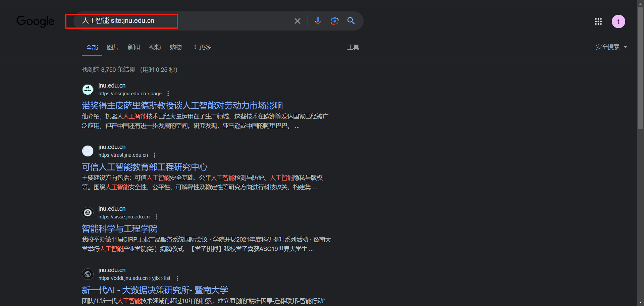This screenshot has width=644, height=306.
Task: Switch to the 视频 tab
Action: point(155,47)
